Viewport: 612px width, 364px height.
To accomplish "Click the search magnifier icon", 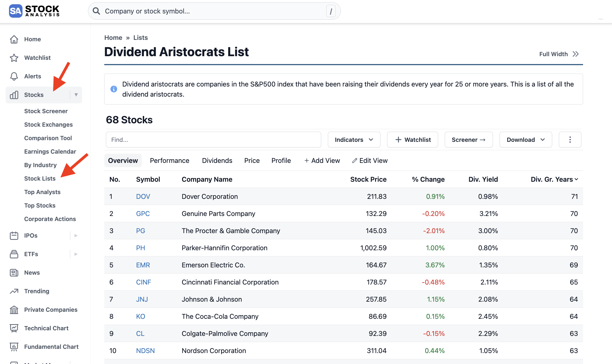I will tap(96, 11).
